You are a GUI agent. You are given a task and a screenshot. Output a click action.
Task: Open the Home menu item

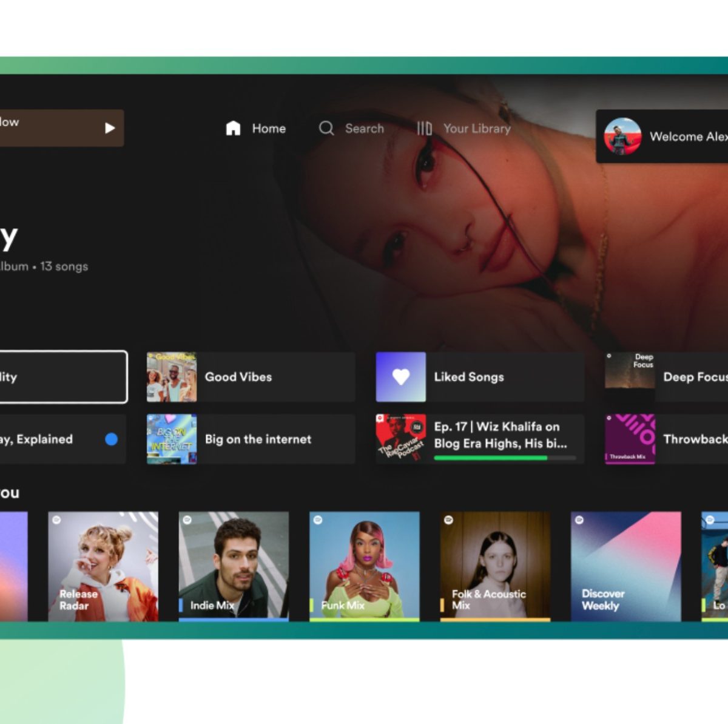click(x=269, y=129)
